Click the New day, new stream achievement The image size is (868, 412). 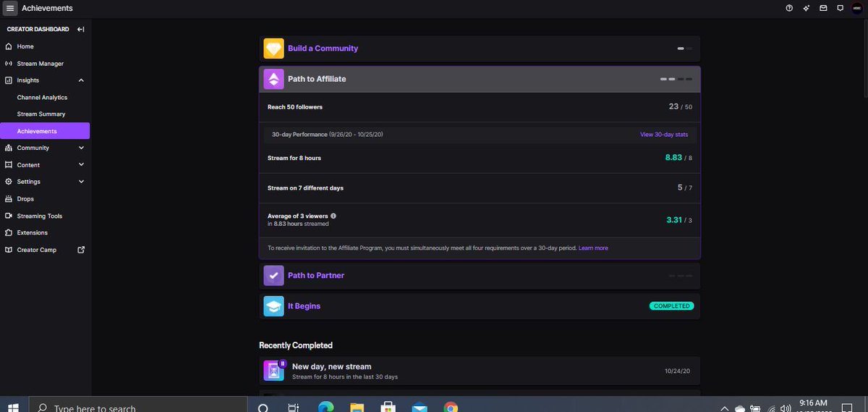click(x=480, y=371)
